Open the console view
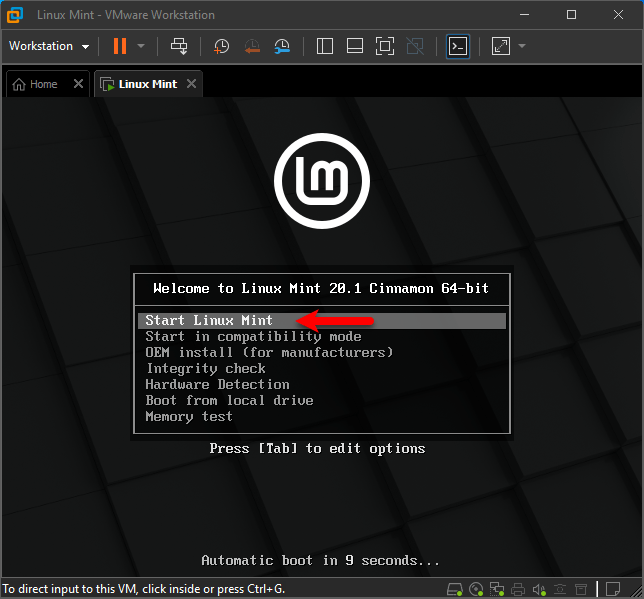This screenshot has width=644, height=599. pos(458,46)
